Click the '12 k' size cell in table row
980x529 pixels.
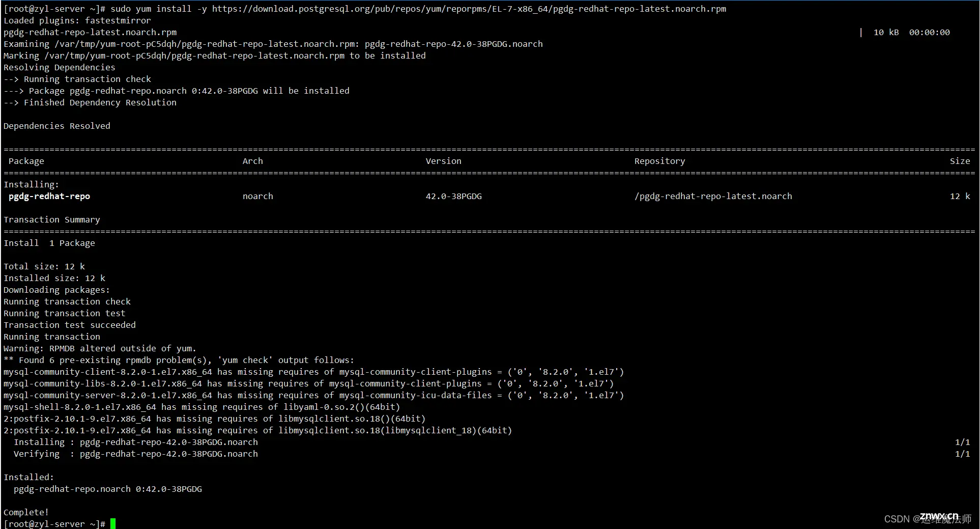960,196
